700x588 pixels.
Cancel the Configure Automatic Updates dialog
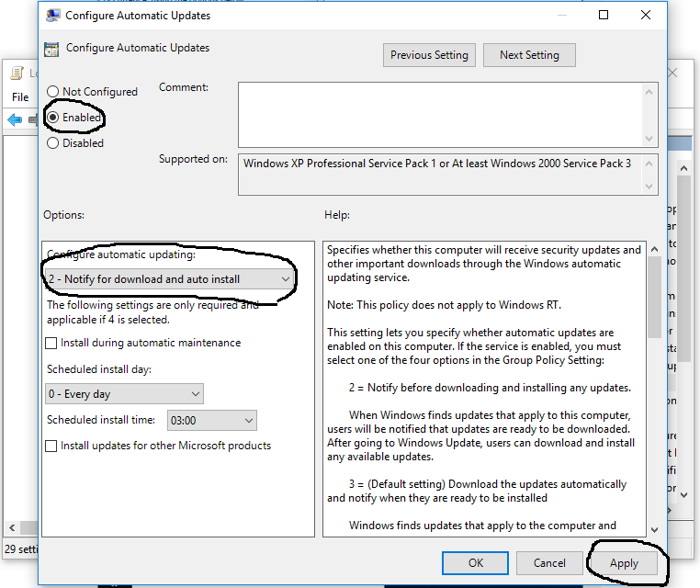(549, 563)
